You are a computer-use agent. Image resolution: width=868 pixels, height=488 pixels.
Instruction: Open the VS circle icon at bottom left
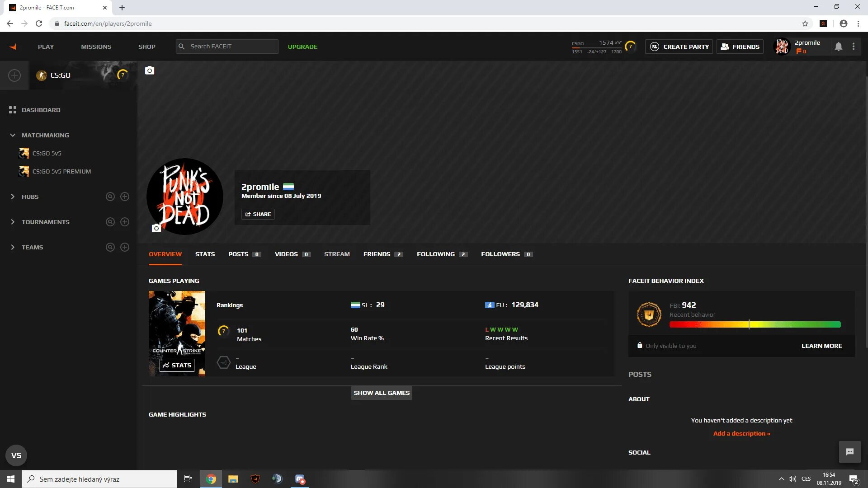pos(16,455)
